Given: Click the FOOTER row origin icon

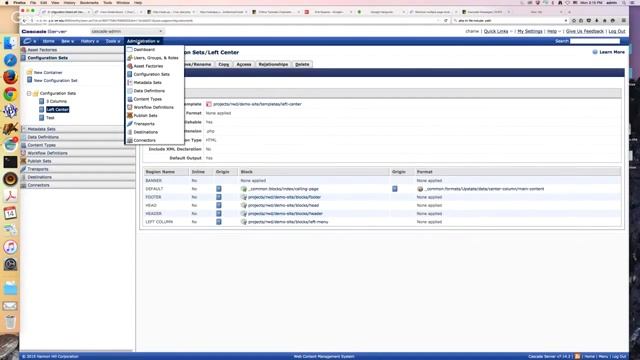Looking at the screenshot, I should [219, 197].
